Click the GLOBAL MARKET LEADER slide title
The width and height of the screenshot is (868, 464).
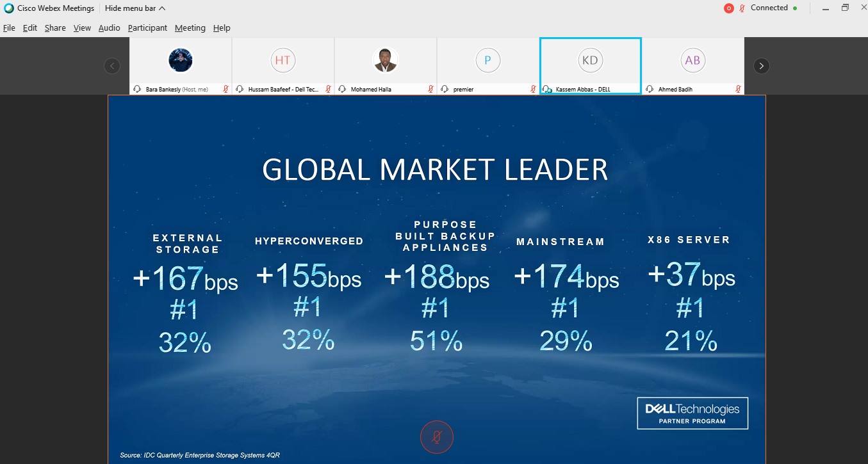coord(436,170)
